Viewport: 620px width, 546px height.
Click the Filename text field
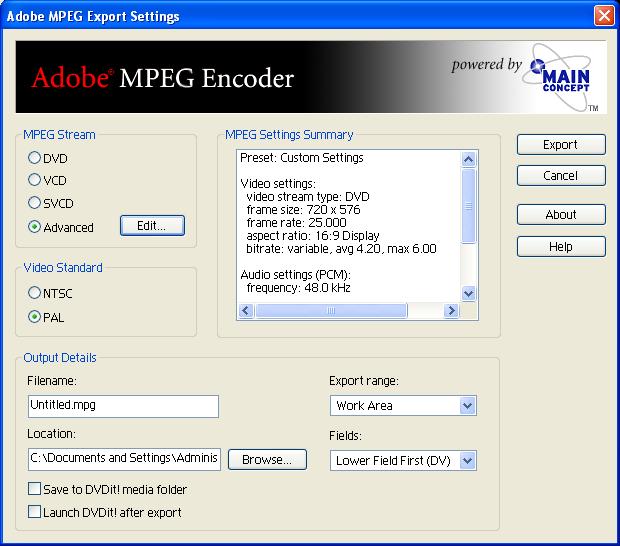point(123,406)
